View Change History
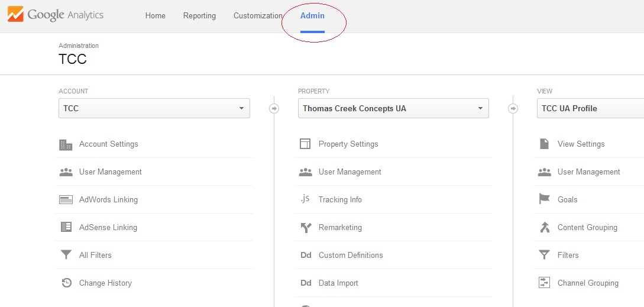The image size is (644, 307). point(105,283)
